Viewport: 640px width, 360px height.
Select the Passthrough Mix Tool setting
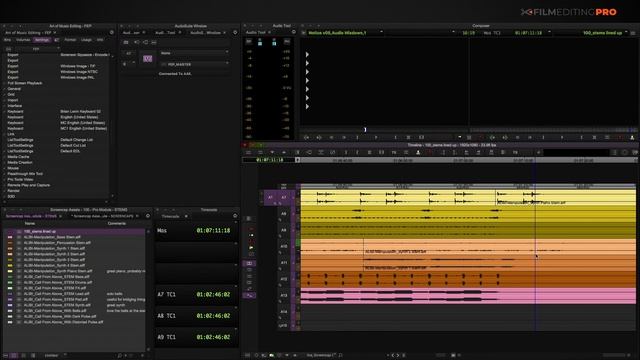25,174
